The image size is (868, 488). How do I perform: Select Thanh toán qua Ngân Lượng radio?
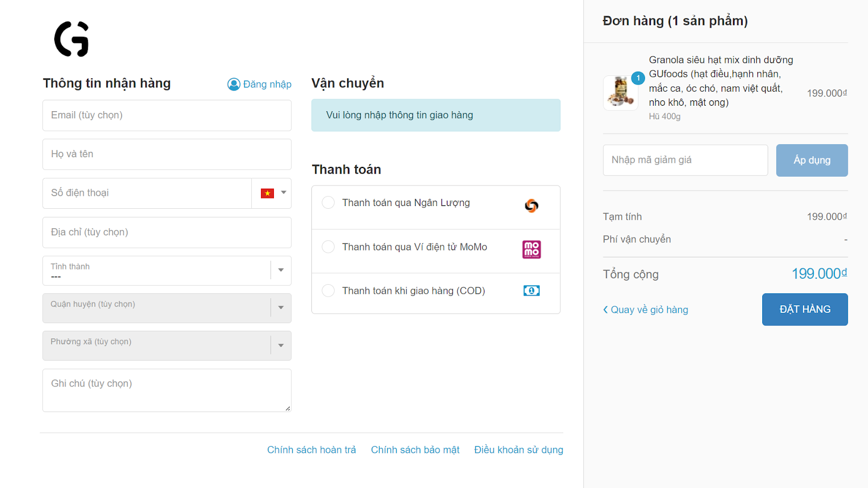click(x=328, y=203)
